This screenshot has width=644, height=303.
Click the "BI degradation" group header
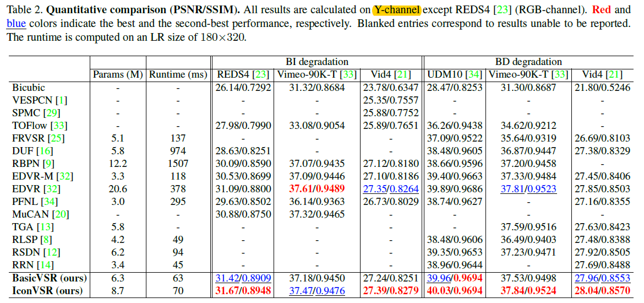pyautogui.click(x=316, y=62)
